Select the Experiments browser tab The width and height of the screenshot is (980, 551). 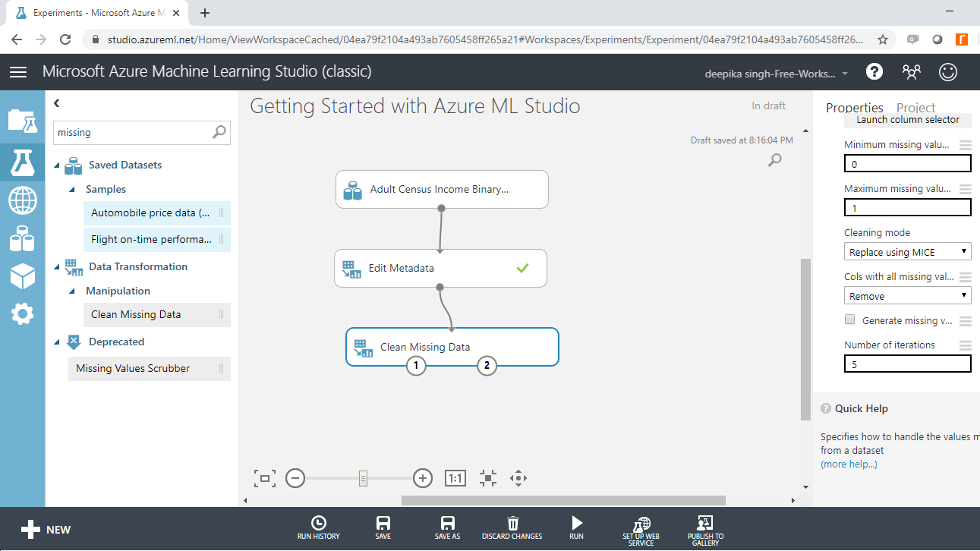96,13
